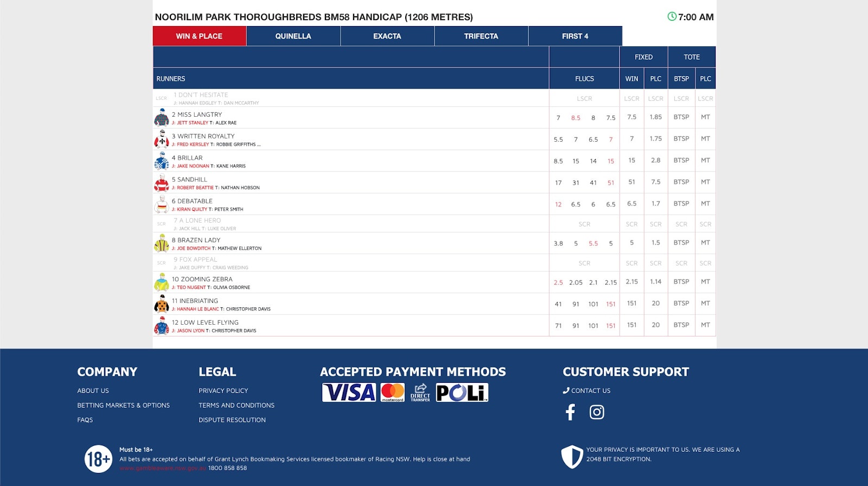Click the Inebriating jockey silks icon

(161, 304)
